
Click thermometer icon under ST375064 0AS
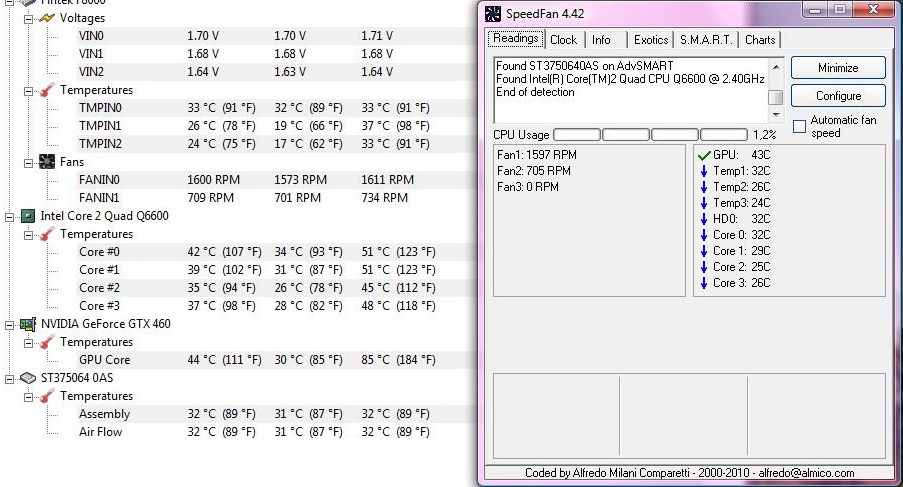(x=47, y=396)
